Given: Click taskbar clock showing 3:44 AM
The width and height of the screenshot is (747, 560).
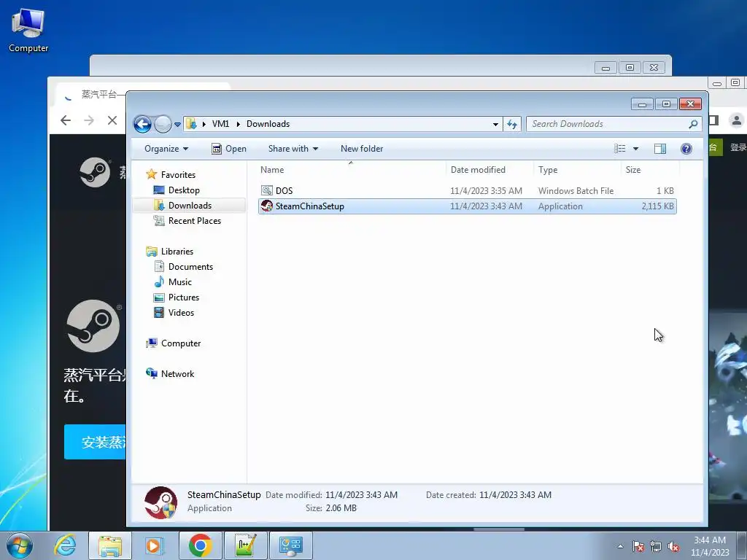Looking at the screenshot, I should [x=710, y=546].
